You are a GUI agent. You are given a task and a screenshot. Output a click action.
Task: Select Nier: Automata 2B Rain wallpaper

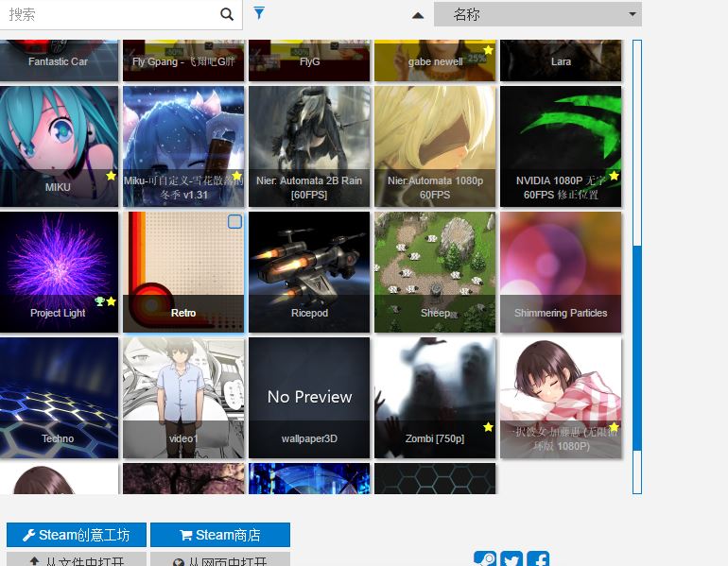pos(309,146)
